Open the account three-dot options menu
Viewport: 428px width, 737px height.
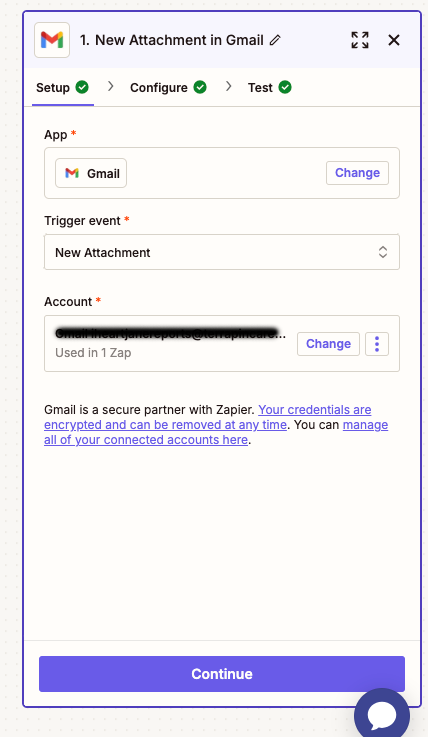tap(377, 344)
